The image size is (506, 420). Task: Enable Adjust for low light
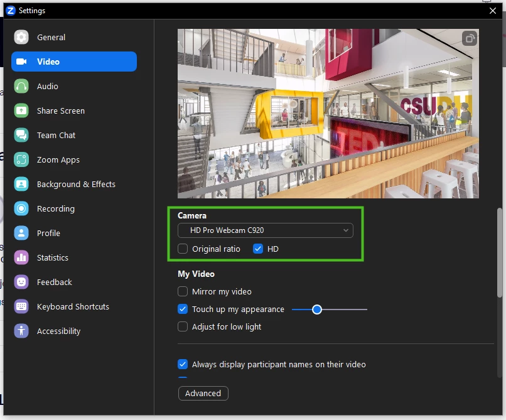[x=183, y=326]
